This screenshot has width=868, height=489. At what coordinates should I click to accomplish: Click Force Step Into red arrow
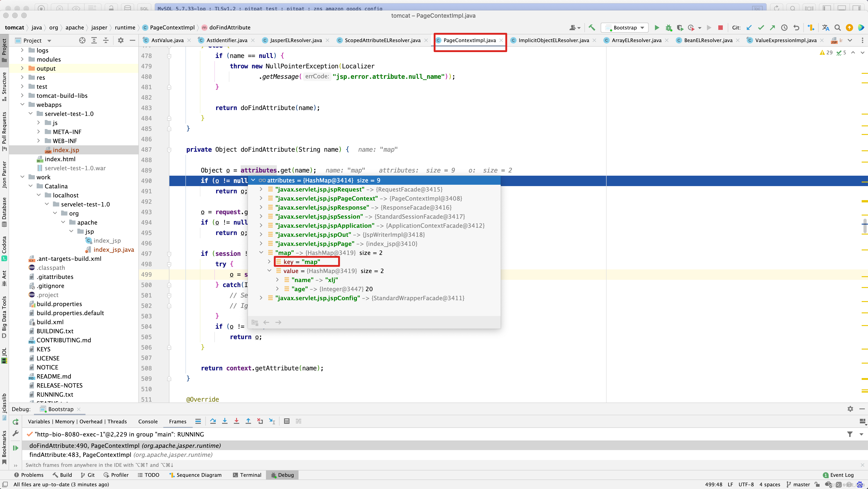click(237, 421)
